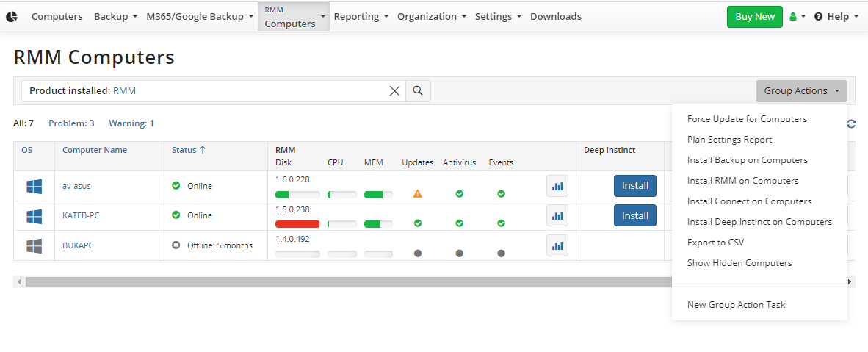Sort by Computer Name column header
Image resolution: width=868 pixels, height=352 pixels.
[x=95, y=150]
